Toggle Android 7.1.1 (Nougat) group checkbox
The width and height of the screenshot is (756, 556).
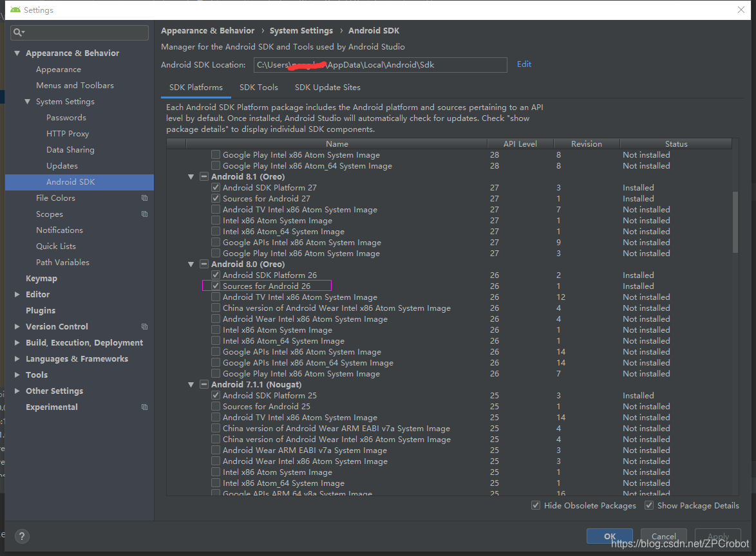[x=204, y=384]
